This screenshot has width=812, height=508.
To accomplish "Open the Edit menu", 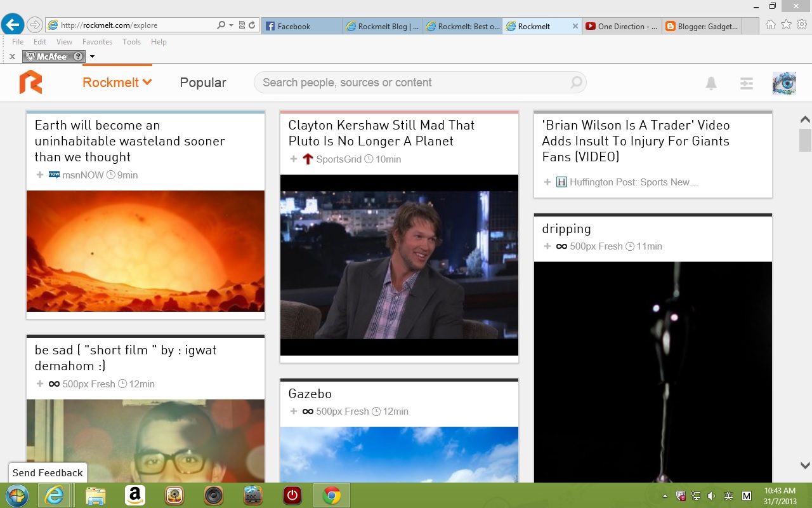I will click(x=40, y=42).
